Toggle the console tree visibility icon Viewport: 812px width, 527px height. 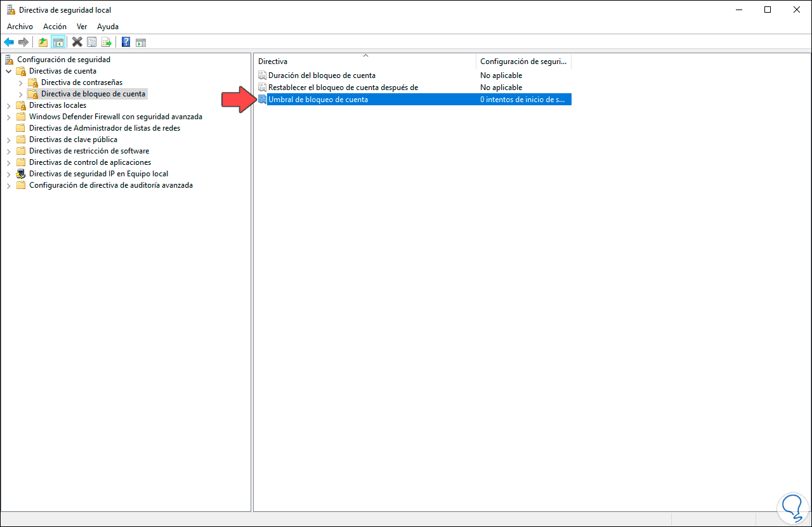tap(58, 42)
